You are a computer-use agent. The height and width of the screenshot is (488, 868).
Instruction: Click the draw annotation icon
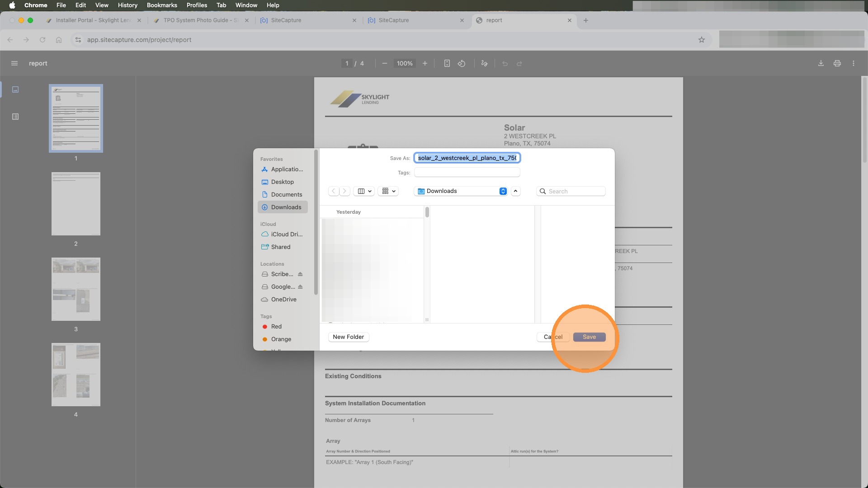point(484,63)
